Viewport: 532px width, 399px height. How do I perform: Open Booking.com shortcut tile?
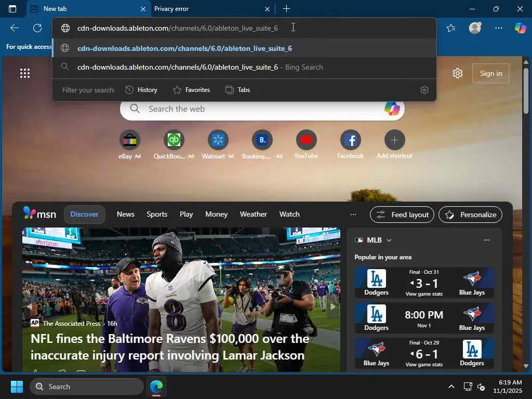pos(262,145)
